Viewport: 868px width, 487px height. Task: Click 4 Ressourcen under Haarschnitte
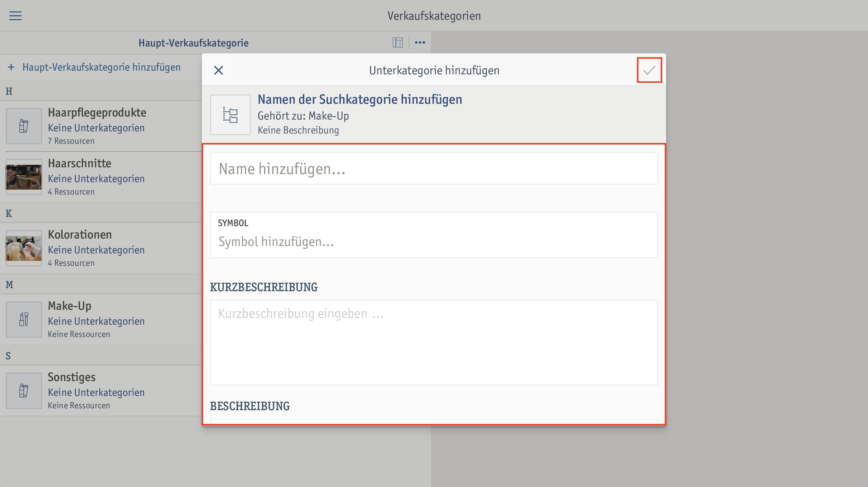71,191
